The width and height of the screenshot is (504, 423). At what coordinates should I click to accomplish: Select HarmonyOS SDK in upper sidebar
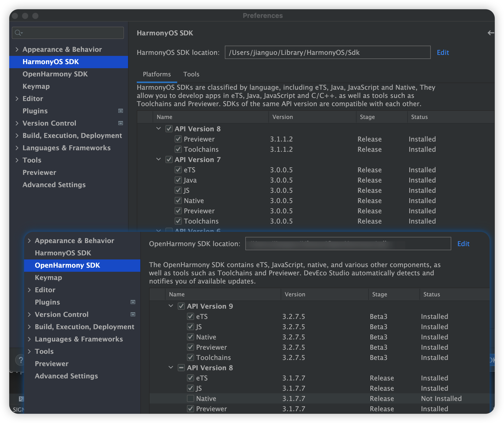(69, 62)
